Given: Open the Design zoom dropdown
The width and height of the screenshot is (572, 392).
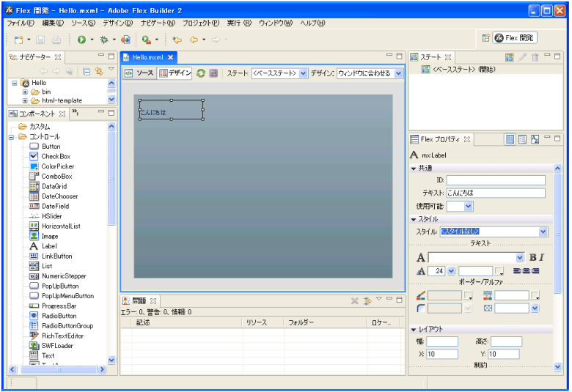Looking at the screenshot, I should coord(398,74).
